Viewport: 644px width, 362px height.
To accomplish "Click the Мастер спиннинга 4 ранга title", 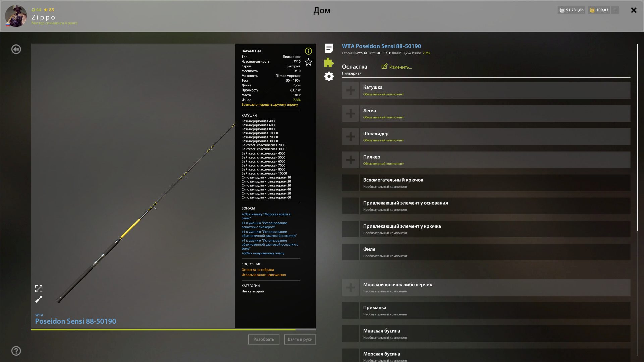I will tap(54, 23).
